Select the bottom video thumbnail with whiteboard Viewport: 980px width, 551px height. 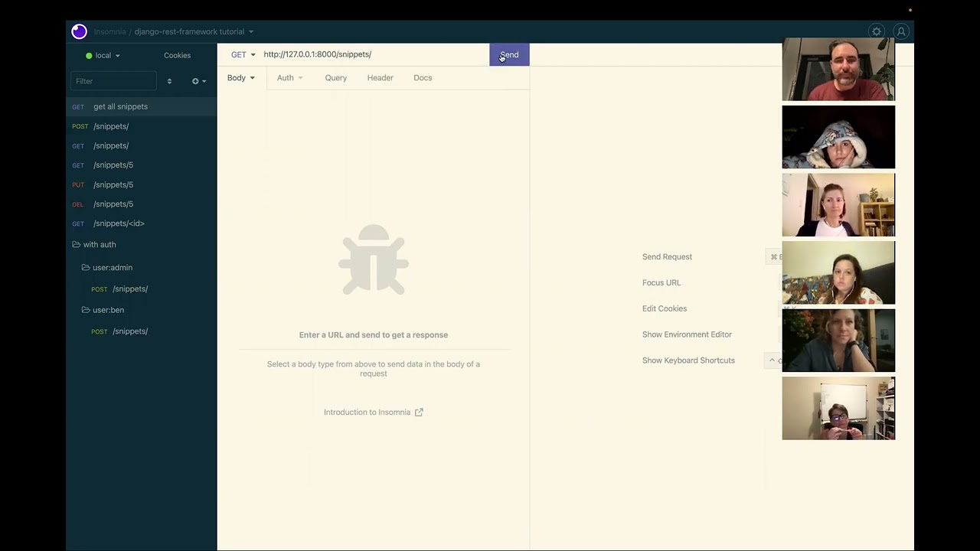[838, 409]
